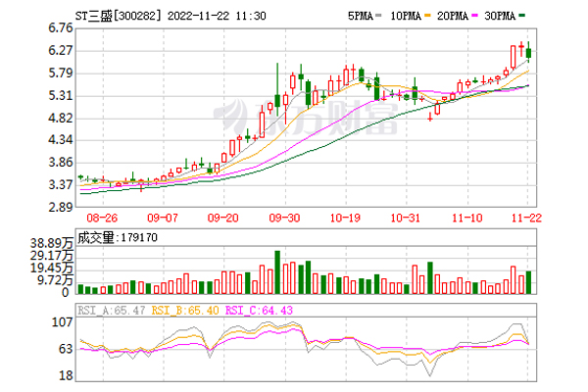Click the 11-22 date on the axis

(528, 218)
